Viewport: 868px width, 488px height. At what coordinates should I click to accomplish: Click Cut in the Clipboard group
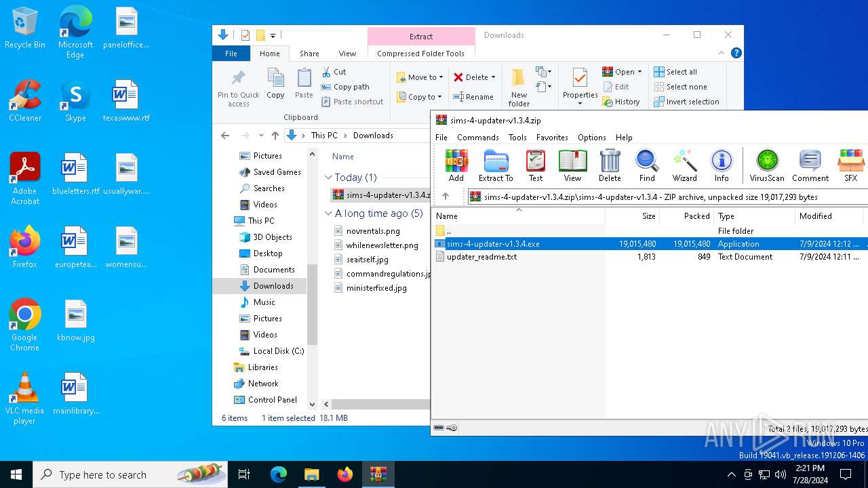click(334, 71)
